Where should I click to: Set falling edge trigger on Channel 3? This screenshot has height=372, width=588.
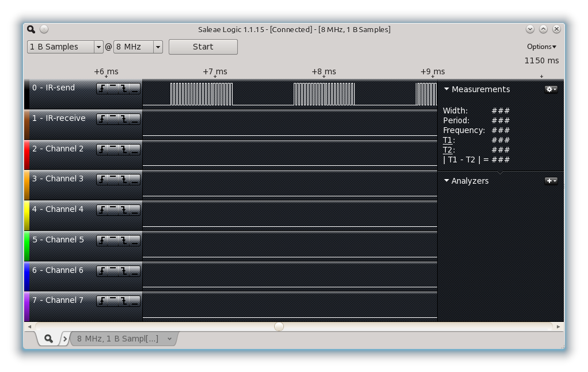click(x=124, y=180)
